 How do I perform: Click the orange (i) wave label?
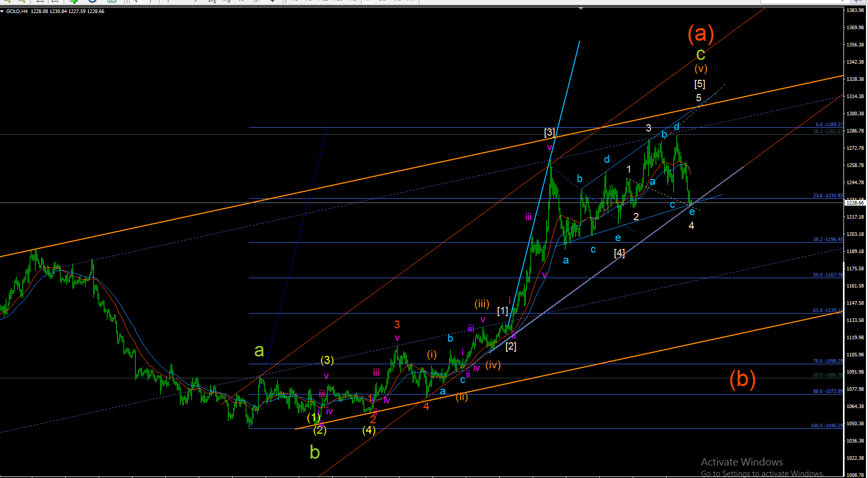432,355
